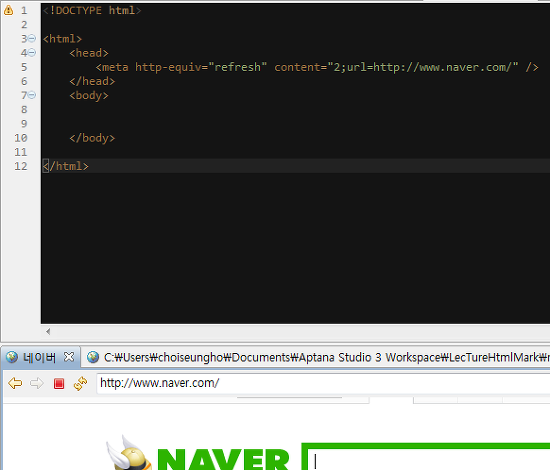Click the globe icon on the 네이버 tab
This screenshot has width=550, height=470.
[x=12, y=357]
